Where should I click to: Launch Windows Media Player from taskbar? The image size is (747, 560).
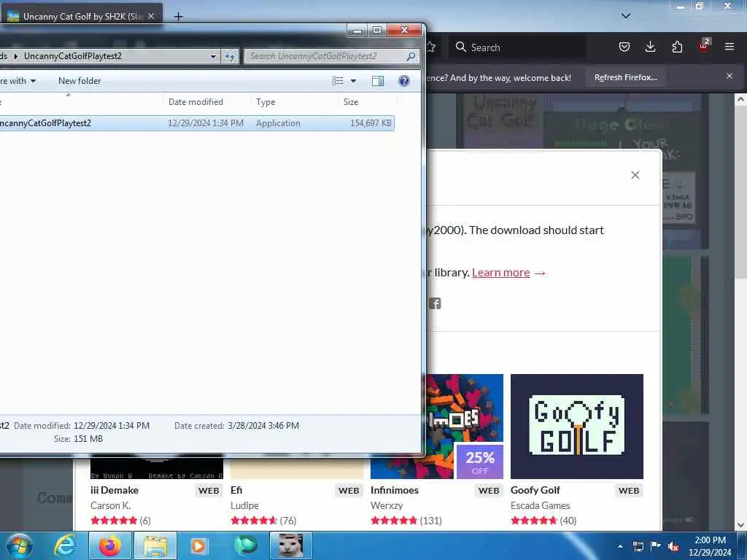[x=198, y=545]
